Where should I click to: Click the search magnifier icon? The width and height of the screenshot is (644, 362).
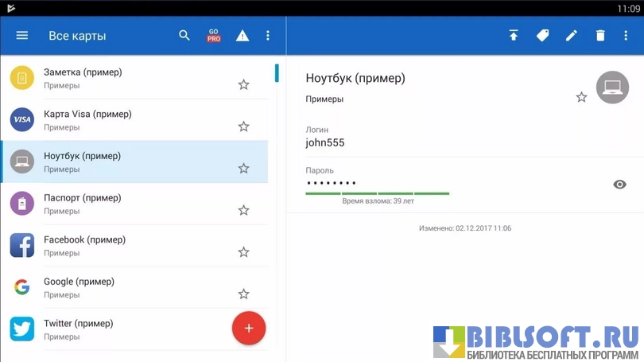tap(184, 36)
